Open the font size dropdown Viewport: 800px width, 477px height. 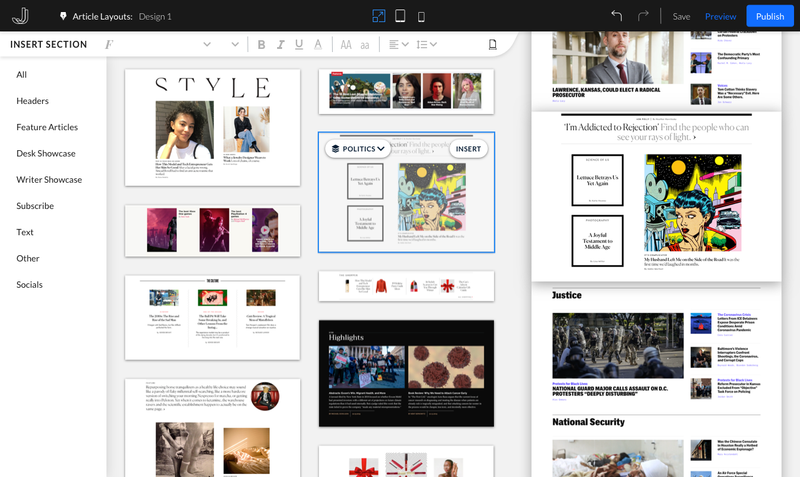pyautogui.click(x=235, y=44)
